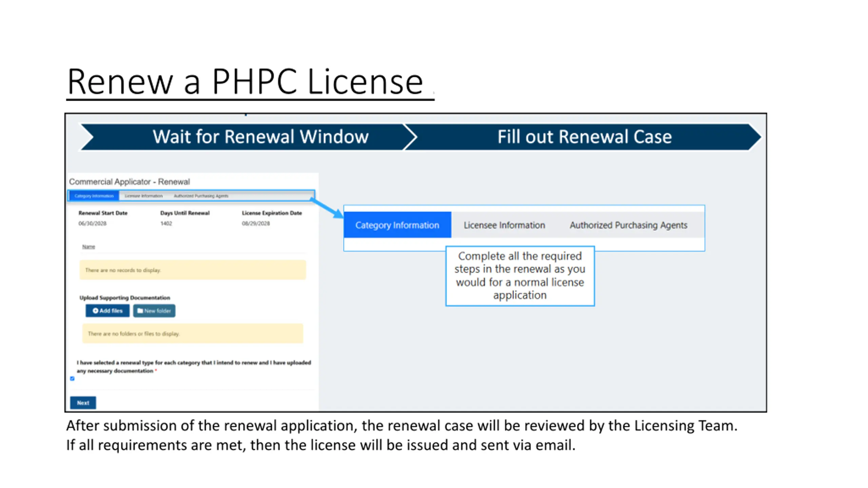Click the 'I have selected a renewal type' statement
Image resolution: width=868 pixels, height=488 pixels.
pos(194,366)
